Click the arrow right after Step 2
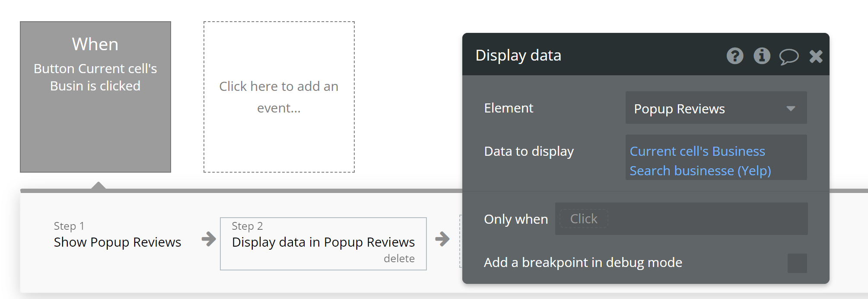868x299 pixels. [442, 239]
